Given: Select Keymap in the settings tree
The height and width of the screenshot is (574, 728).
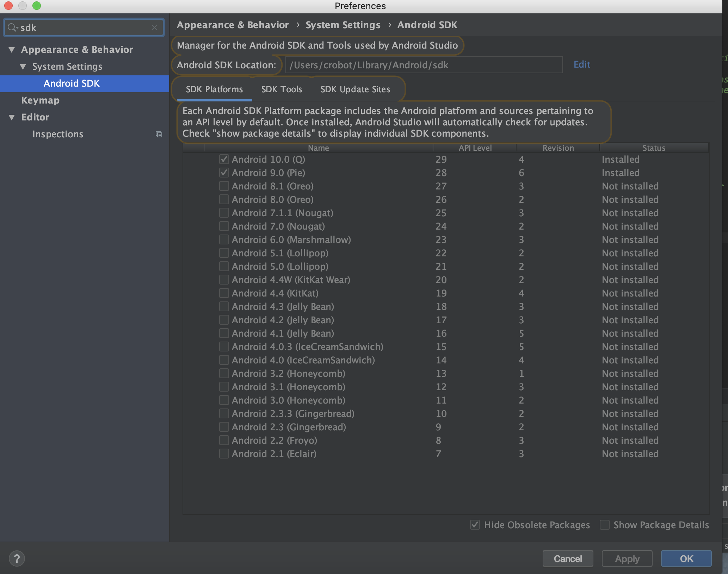Looking at the screenshot, I should point(40,100).
